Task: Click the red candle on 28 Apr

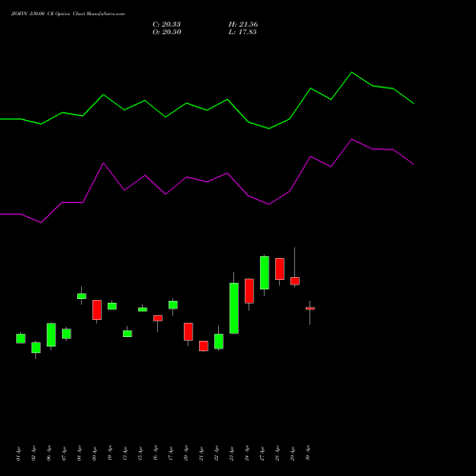Action: [x=280, y=268]
